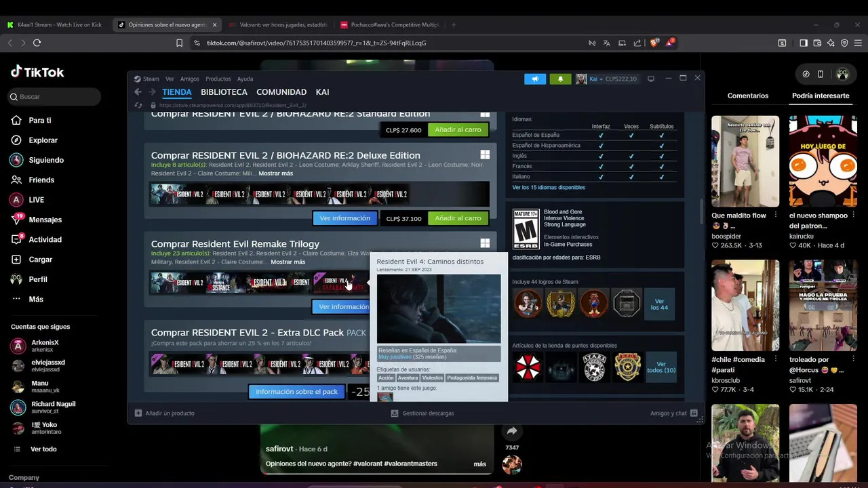868x488 pixels.
Task: Click TikTok logo in sidebar
Action: pyautogui.click(x=37, y=72)
